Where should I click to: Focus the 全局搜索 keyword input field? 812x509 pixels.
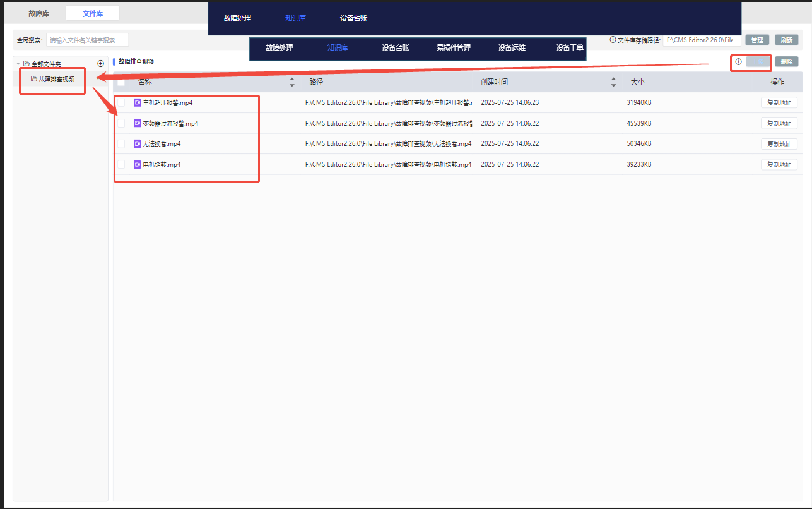(x=88, y=40)
